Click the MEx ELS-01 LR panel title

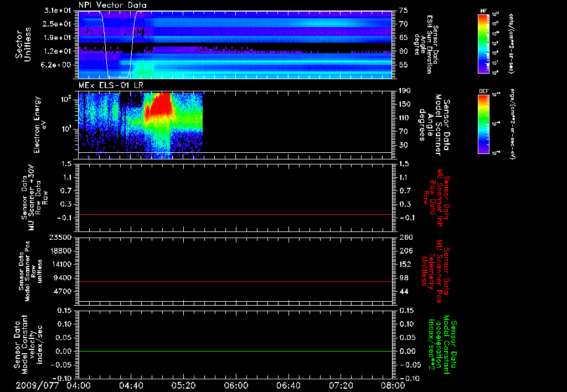111,85
